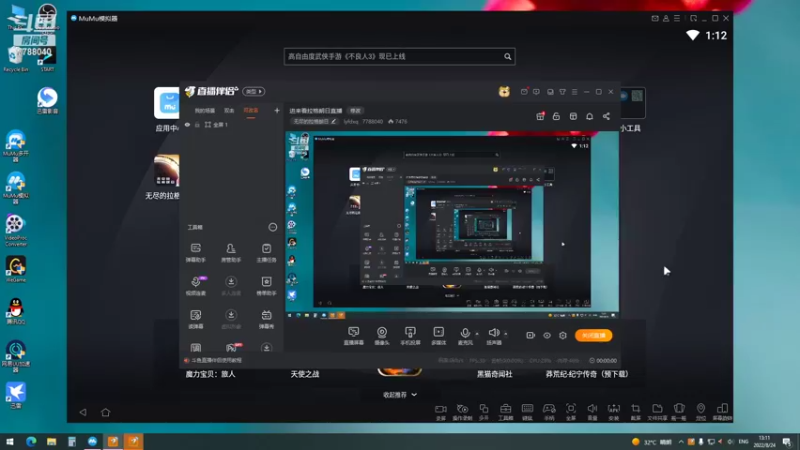
Task: Open File Explorer from taskbar
Action: tap(51, 442)
